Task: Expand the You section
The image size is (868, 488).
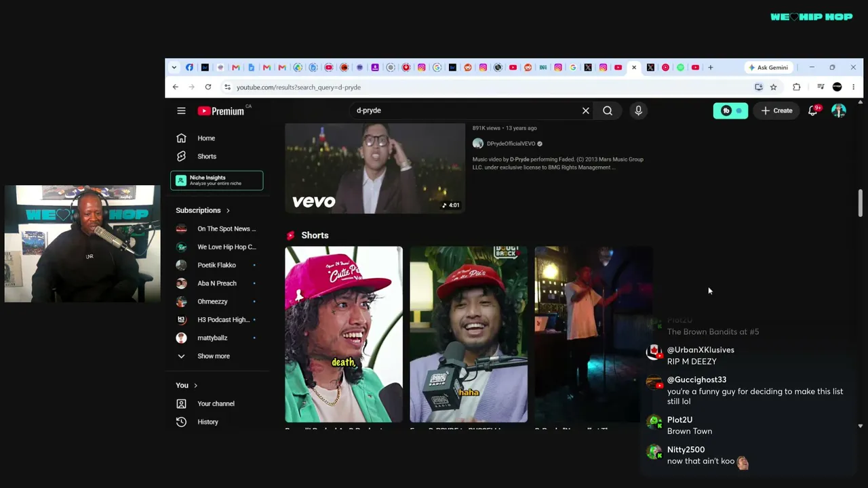Action: coord(186,385)
